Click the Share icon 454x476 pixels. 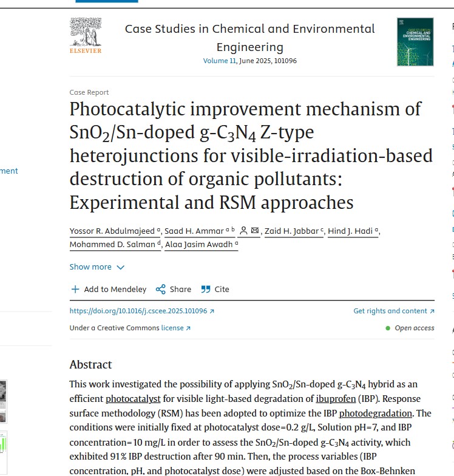tap(161, 290)
